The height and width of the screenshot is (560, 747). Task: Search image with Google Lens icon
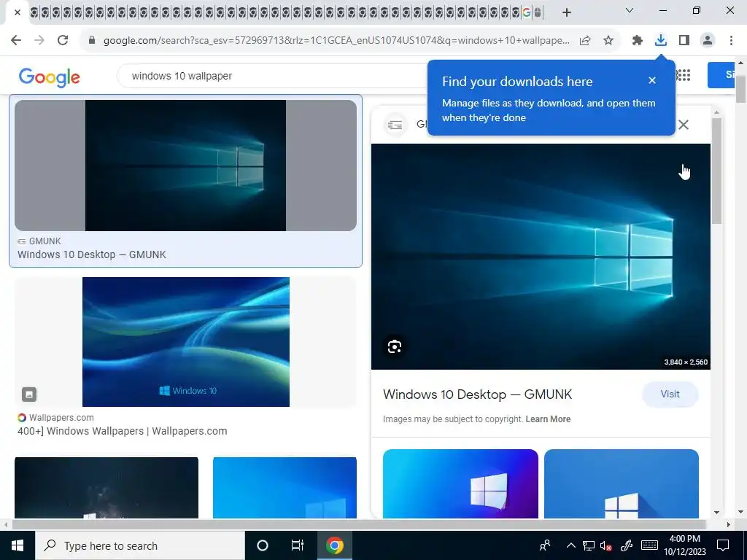(x=395, y=346)
